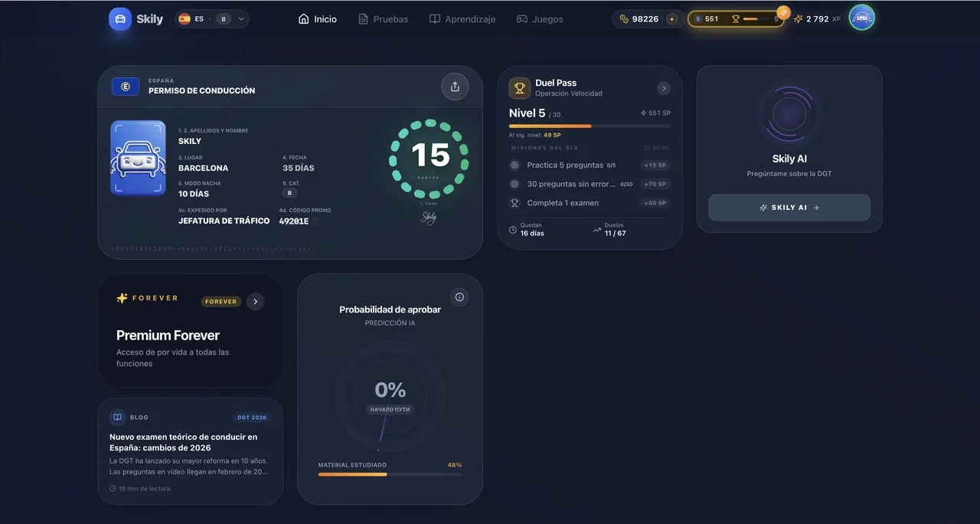This screenshot has width=980, height=524.
Task: Click the BARCELONA place value
Action: coord(203,168)
